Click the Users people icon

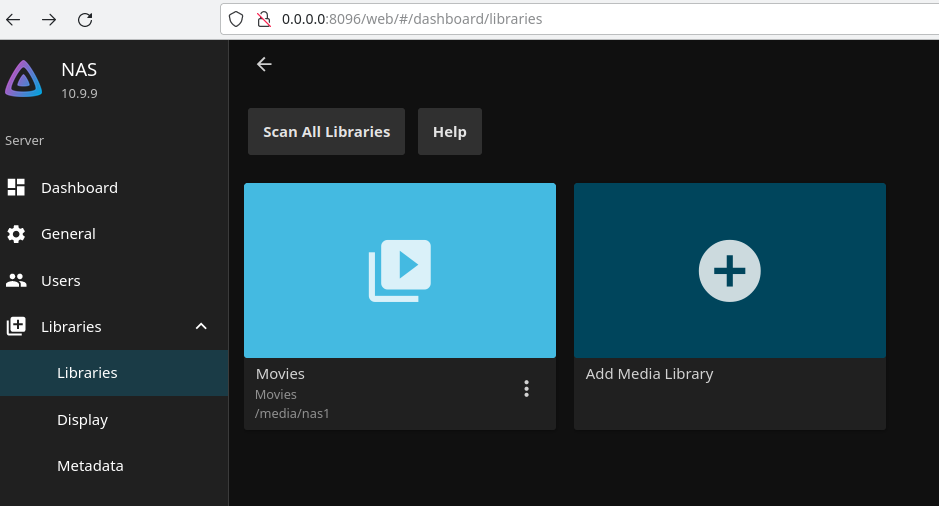[x=16, y=281]
